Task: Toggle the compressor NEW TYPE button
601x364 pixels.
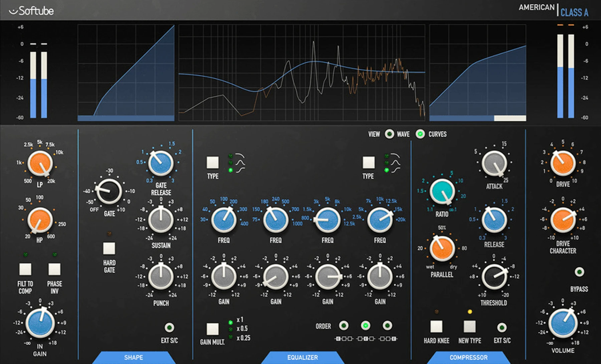Action: (x=470, y=327)
